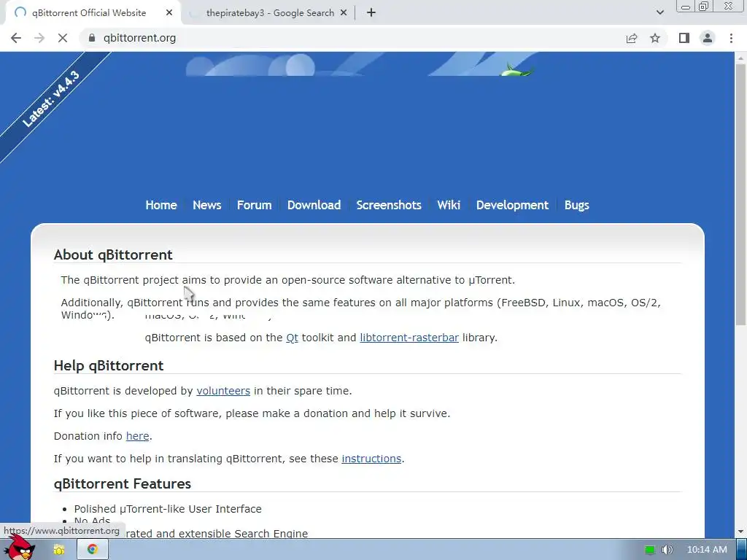Go to the Download page
The width and height of the screenshot is (747, 560).
click(314, 205)
